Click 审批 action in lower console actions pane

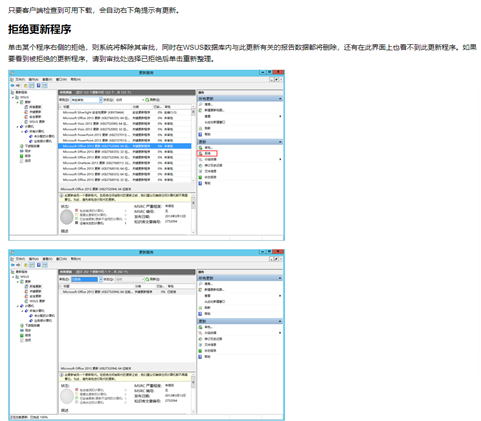tap(205, 327)
